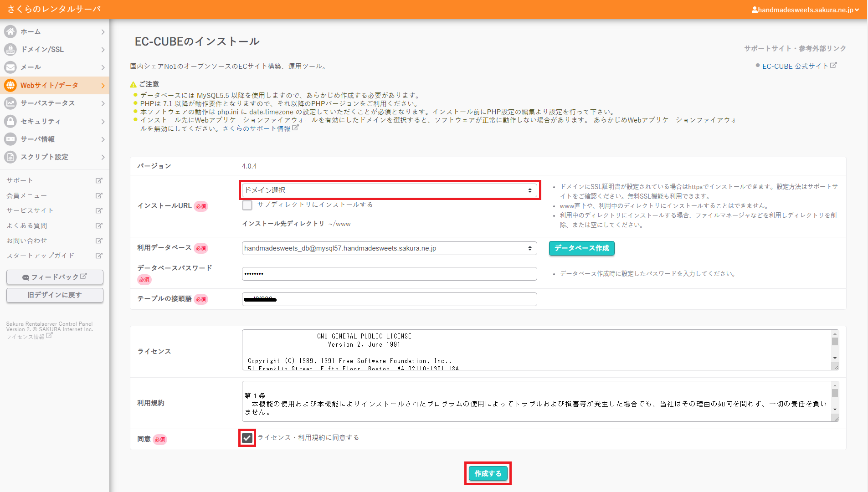Click the 作成する button
Viewport: 868px width, 492px height.
click(x=488, y=473)
